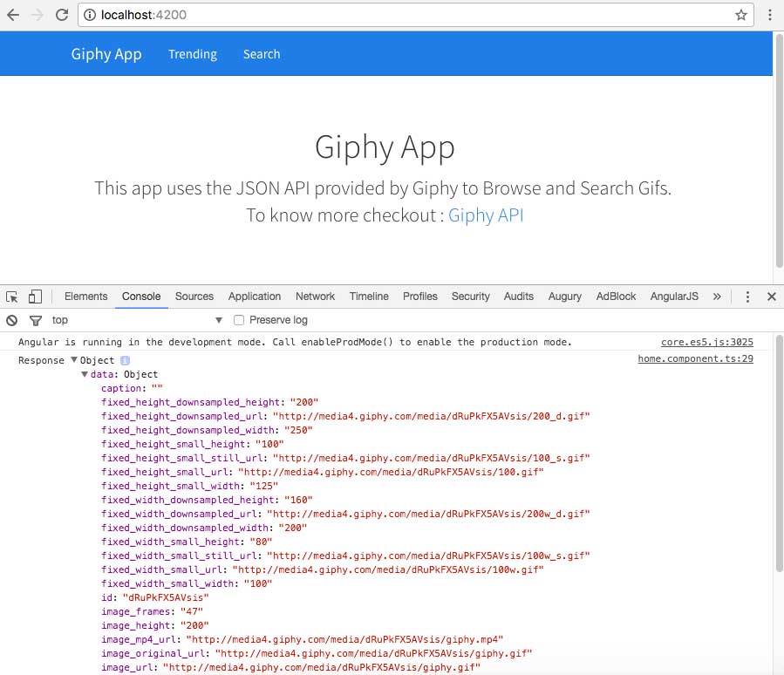Image resolution: width=784 pixels, height=675 pixels.
Task: Click the console filter funnel icon
Action: (36, 320)
